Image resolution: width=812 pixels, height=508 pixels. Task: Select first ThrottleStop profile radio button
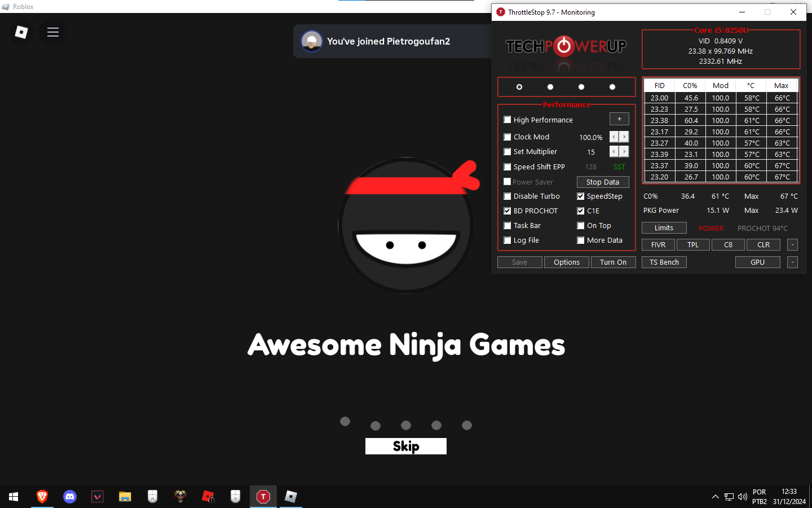coord(519,87)
